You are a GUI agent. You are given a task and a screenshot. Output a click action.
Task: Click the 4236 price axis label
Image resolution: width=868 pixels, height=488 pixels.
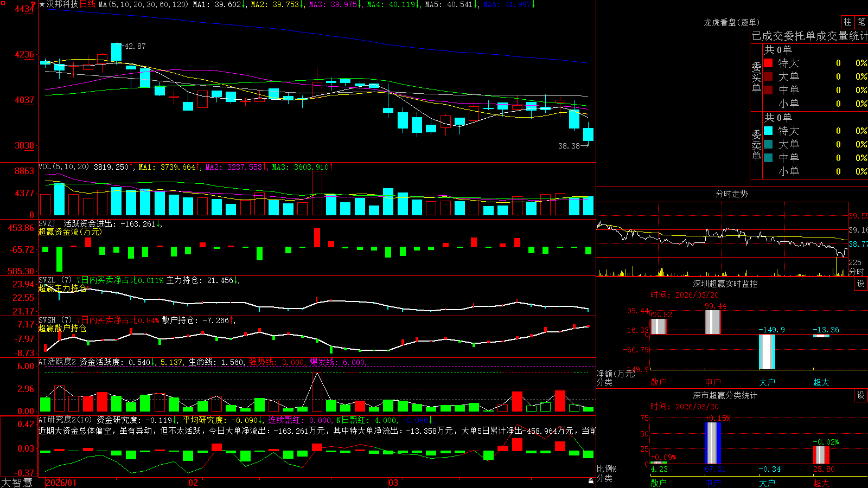pos(24,54)
